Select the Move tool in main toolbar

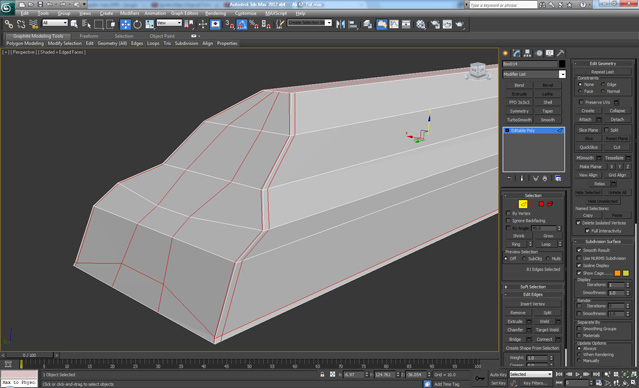[x=125, y=24]
